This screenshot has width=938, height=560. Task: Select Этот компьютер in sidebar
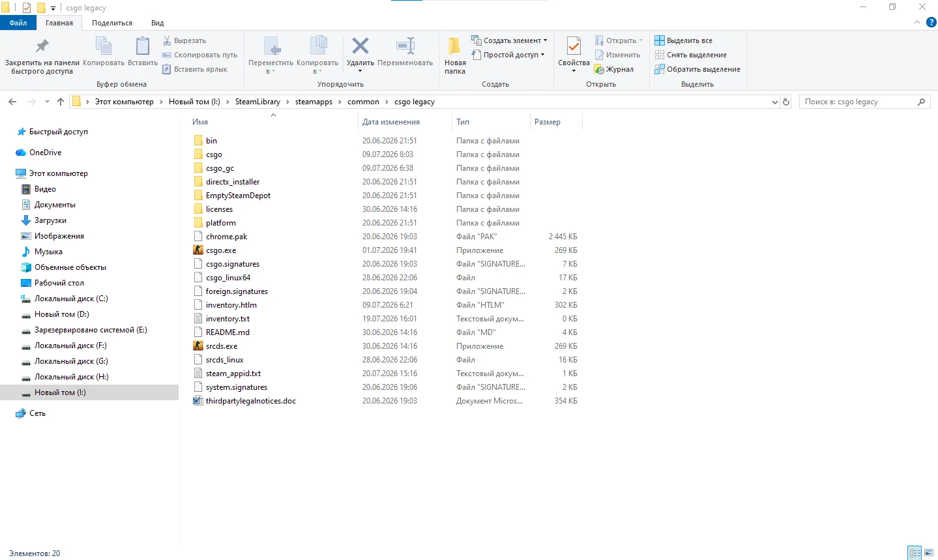[59, 173]
